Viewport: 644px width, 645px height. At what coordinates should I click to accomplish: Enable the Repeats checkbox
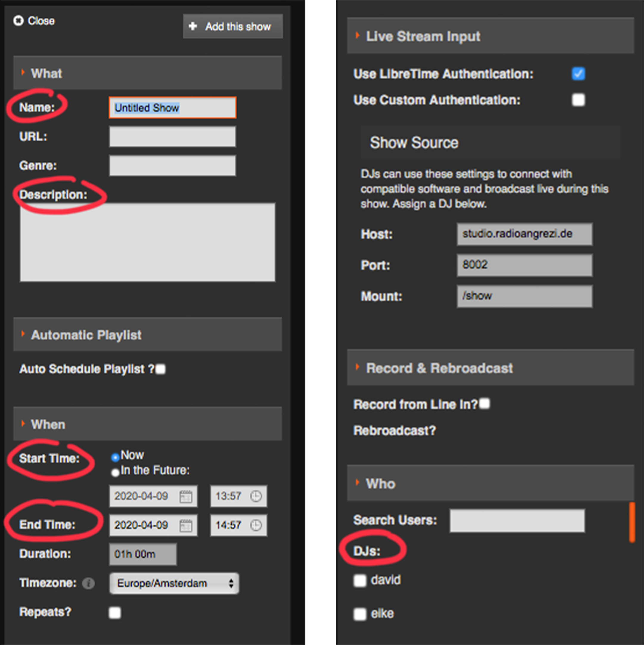click(x=115, y=612)
